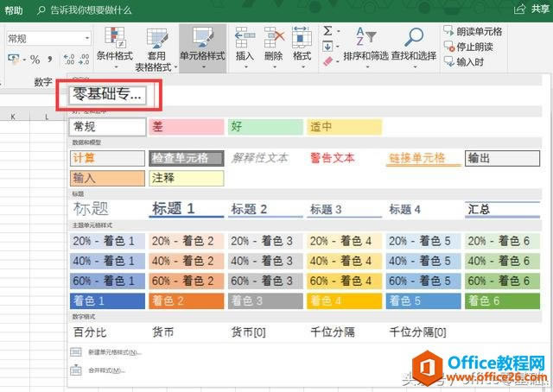Expand the AutoSum dropdown arrow

click(339, 31)
